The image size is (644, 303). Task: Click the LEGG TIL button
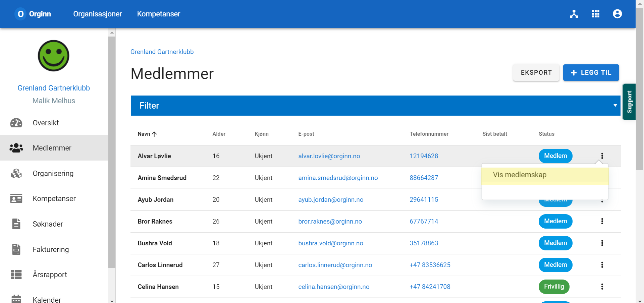(x=591, y=72)
